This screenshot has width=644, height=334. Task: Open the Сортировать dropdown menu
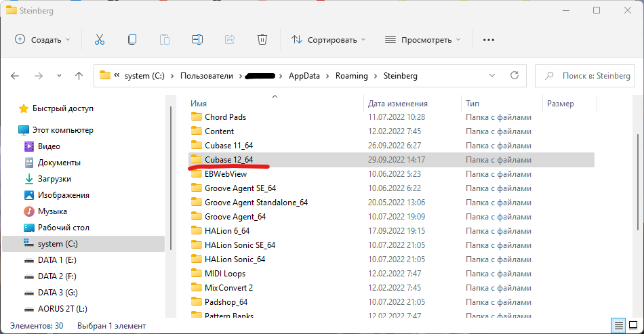click(x=329, y=40)
